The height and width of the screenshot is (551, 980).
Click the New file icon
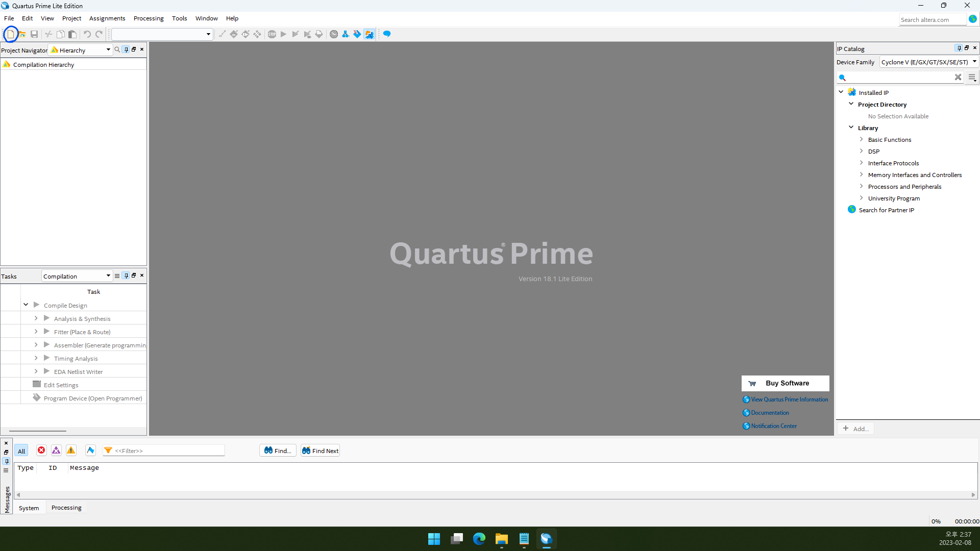[x=11, y=34]
